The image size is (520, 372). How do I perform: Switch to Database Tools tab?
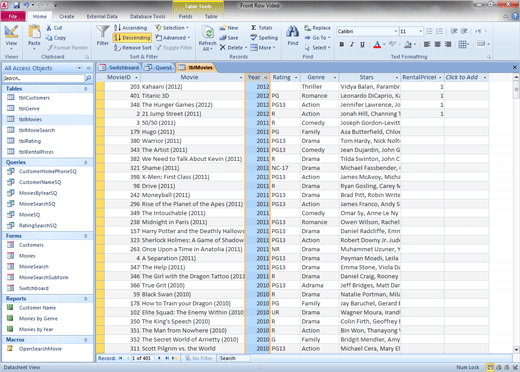[x=147, y=16]
